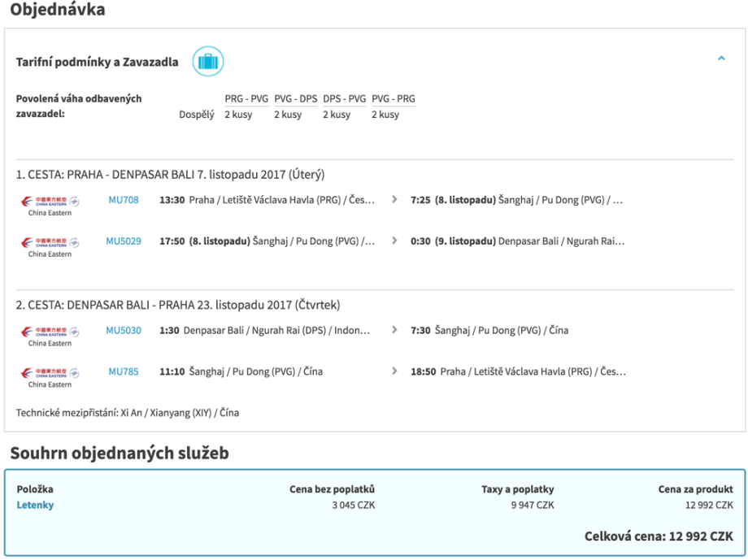Click the arrow in the 11:10 Šanghaj departure row
The width and height of the screenshot is (748, 560).
click(395, 372)
